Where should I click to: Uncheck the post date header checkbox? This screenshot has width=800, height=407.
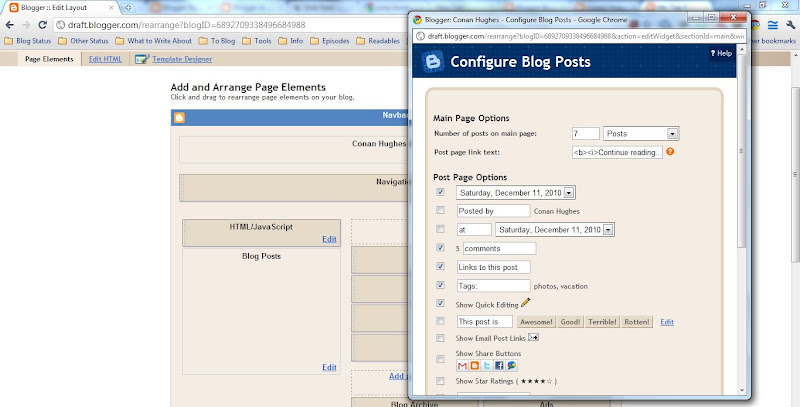(440, 192)
